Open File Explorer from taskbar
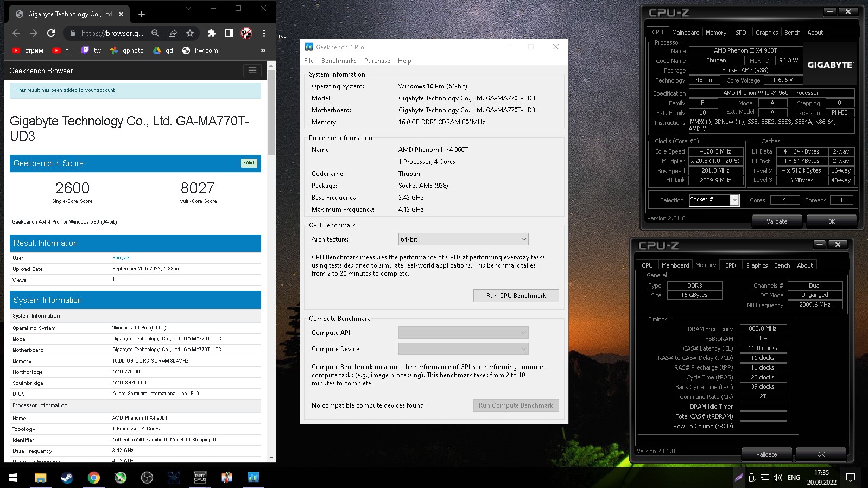The image size is (868, 488). tap(40, 478)
